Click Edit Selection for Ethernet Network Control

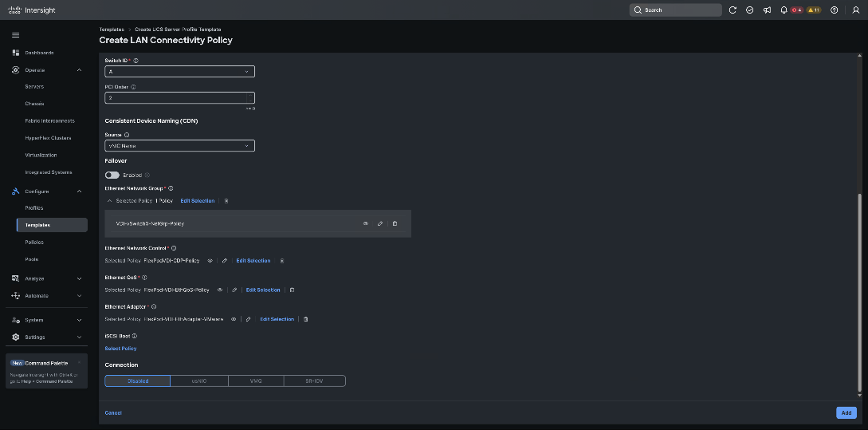[253, 260]
